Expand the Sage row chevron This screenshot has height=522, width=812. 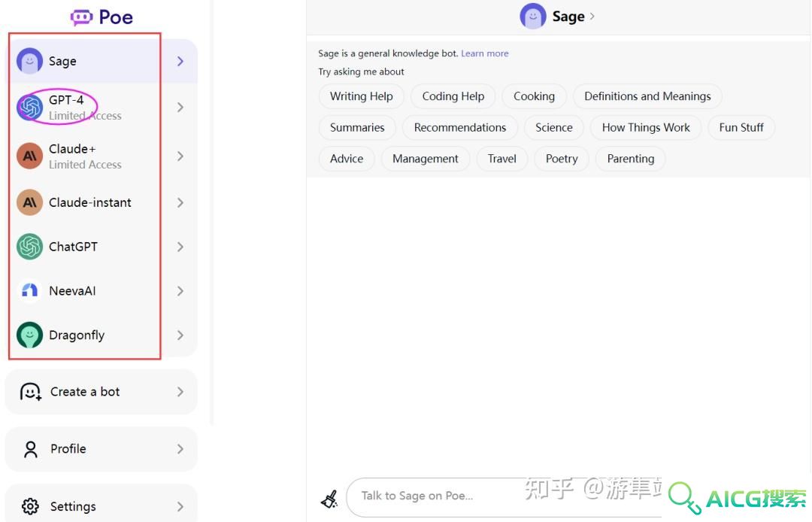pos(180,61)
